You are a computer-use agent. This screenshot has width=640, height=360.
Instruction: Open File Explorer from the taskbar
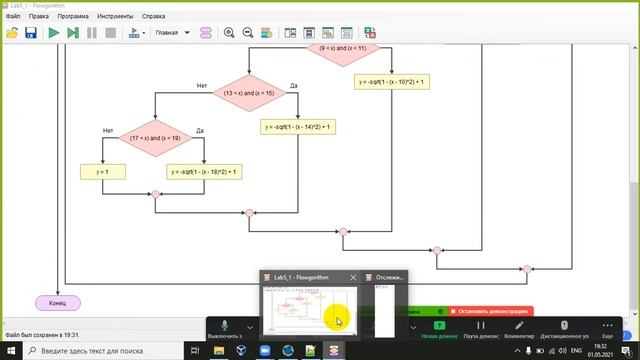click(219, 351)
